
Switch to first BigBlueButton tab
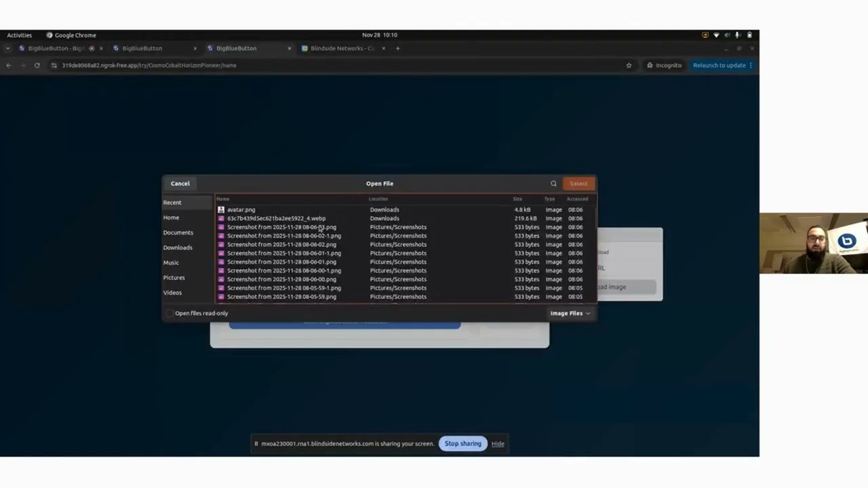point(56,48)
